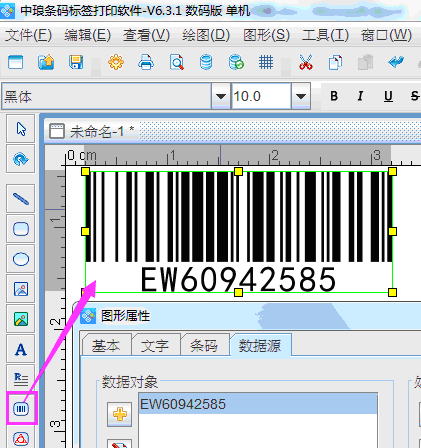Toggle the grid display icon
The image size is (421, 448).
coord(266,62)
